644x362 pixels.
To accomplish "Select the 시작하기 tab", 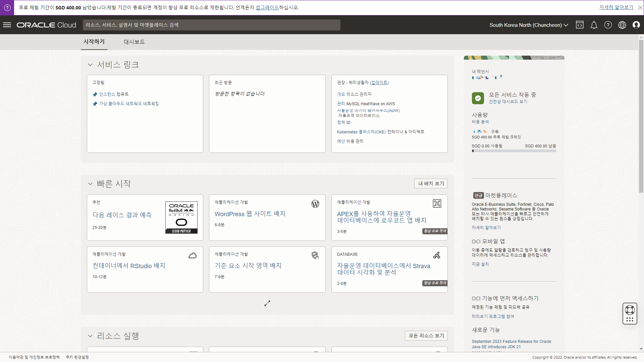I will 94,42.
